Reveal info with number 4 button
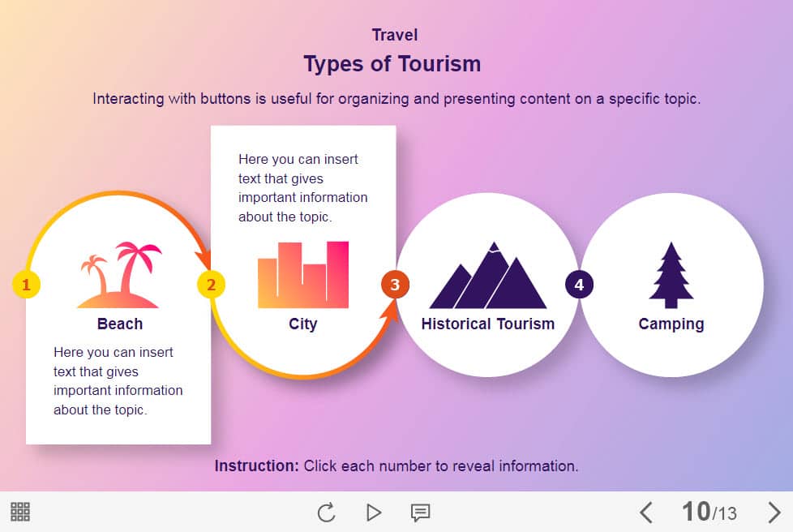 (x=579, y=285)
